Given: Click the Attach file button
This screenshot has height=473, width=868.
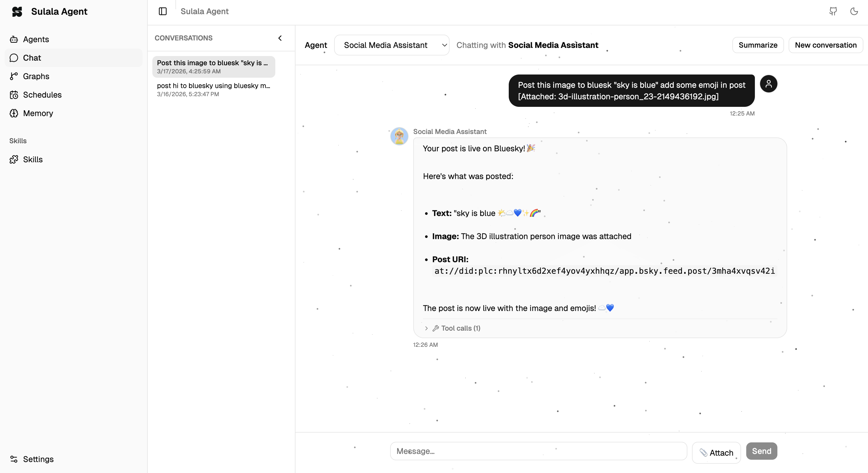Looking at the screenshot, I should (x=717, y=452).
